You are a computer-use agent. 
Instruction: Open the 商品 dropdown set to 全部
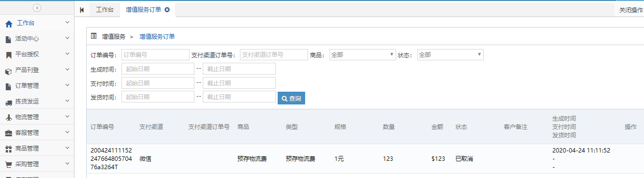click(362, 55)
